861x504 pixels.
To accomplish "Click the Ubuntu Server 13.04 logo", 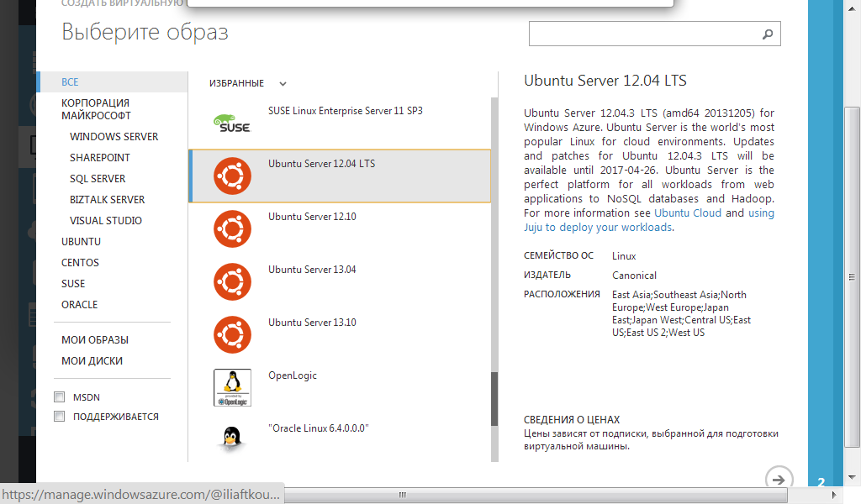I will tap(232, 282).
